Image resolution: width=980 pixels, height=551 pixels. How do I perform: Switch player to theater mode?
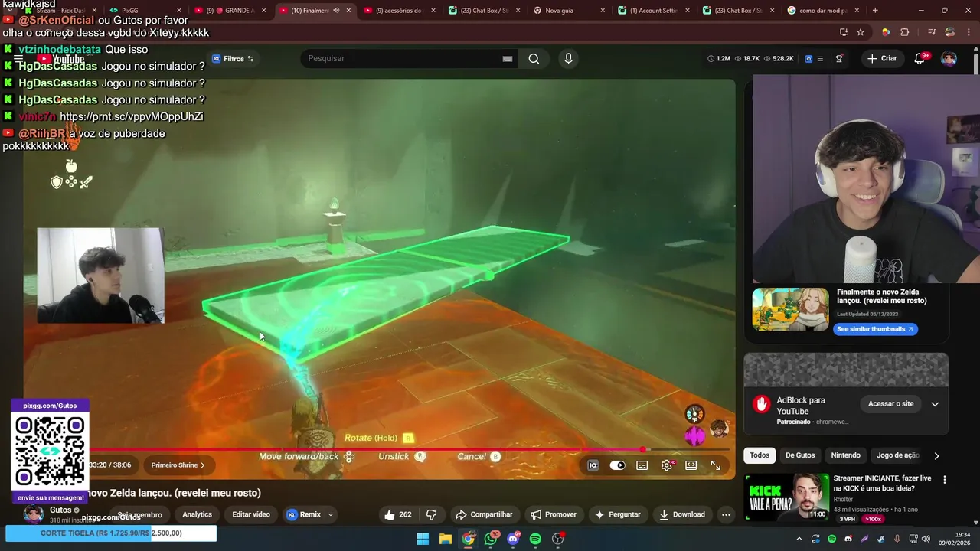point(691,465)
